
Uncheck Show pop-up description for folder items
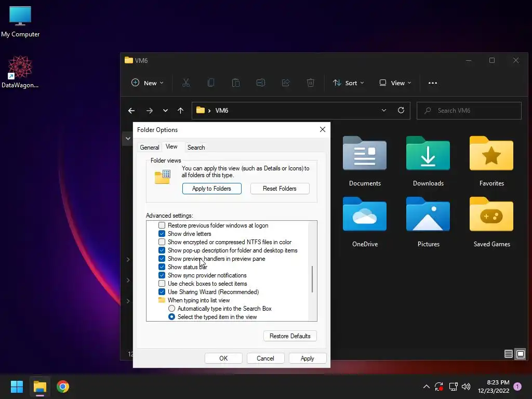[x=162, y=250]
